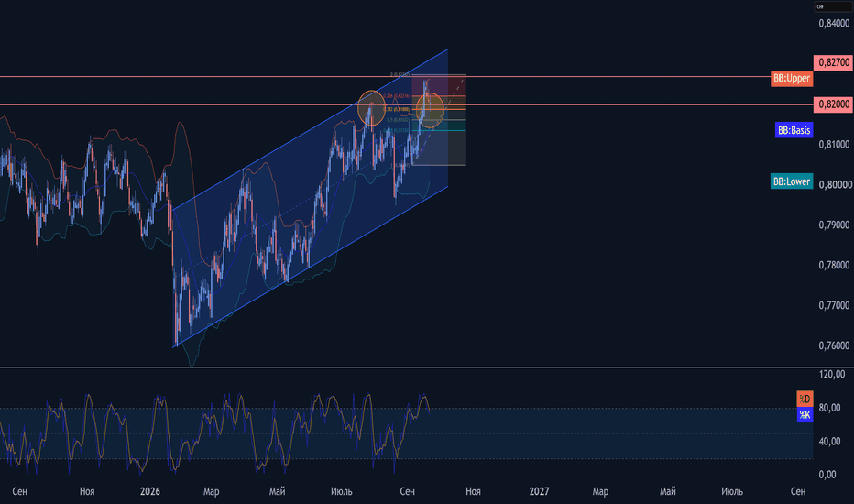Click the 2027 label on time axis
Image resolution: width=854 pixels, height=504 pixels.
pos(539,491)
